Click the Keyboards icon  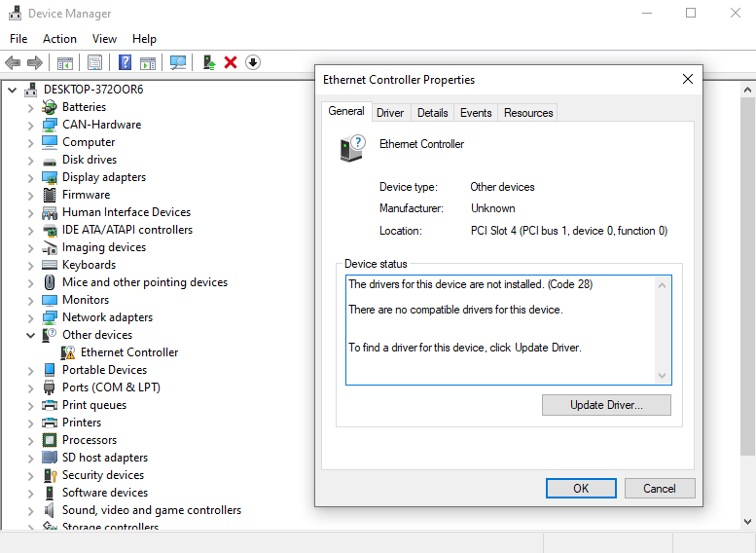[50, 265]
